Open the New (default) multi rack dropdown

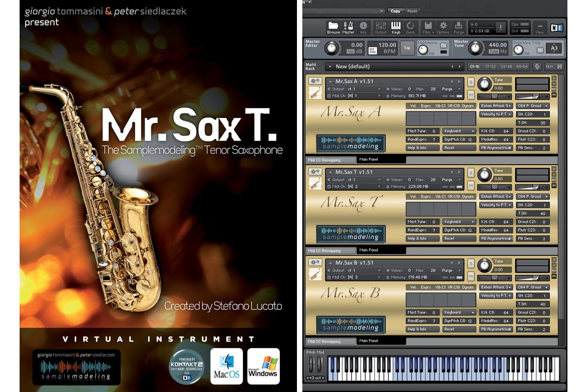(395, 67)
